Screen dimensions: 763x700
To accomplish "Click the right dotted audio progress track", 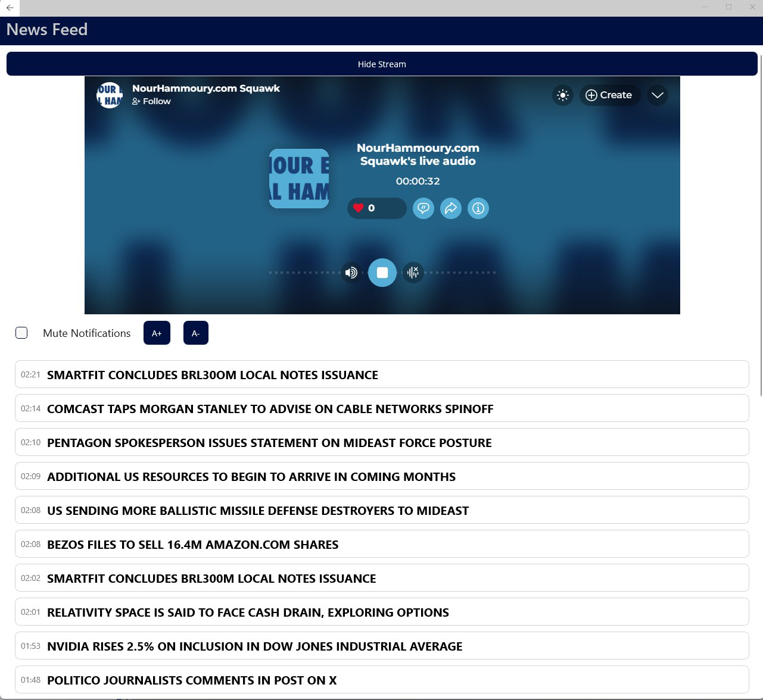I will point(459,273).
